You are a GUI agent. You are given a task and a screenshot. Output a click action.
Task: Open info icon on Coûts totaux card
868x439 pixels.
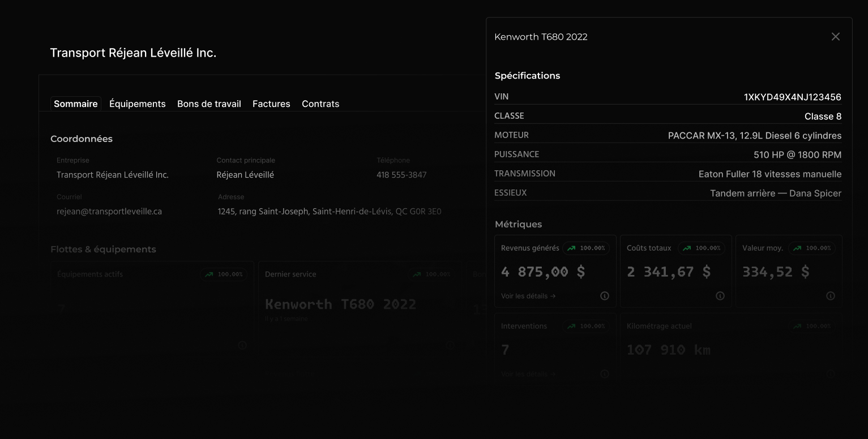pyautogui.click(x=720, y=296)
